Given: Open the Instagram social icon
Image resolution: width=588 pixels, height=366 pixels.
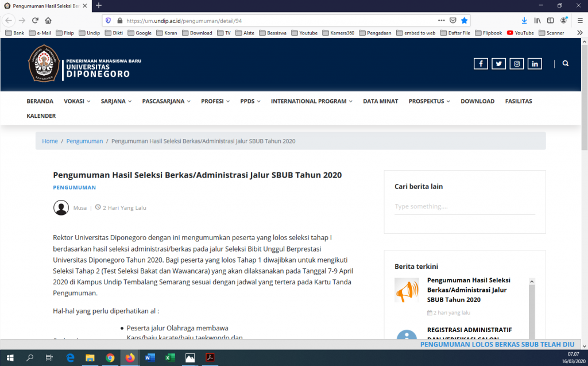Looking at the screenshot, I should point(517,64).
